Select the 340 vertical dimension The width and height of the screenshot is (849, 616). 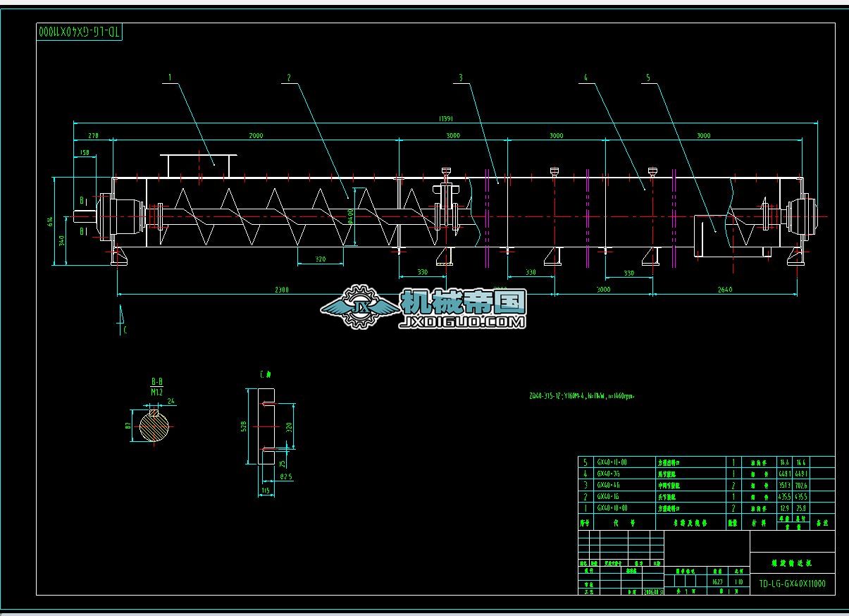(63, 241)
